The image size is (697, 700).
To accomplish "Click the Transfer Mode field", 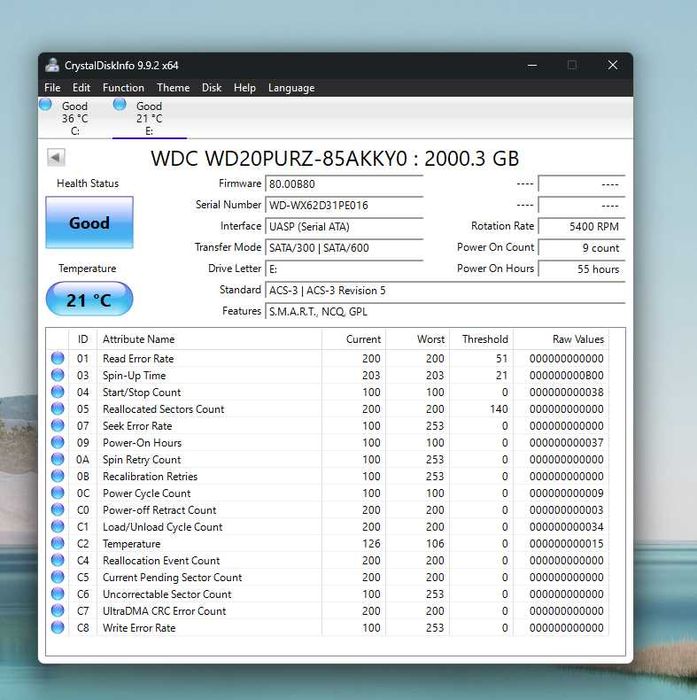I will pos(344,248).
